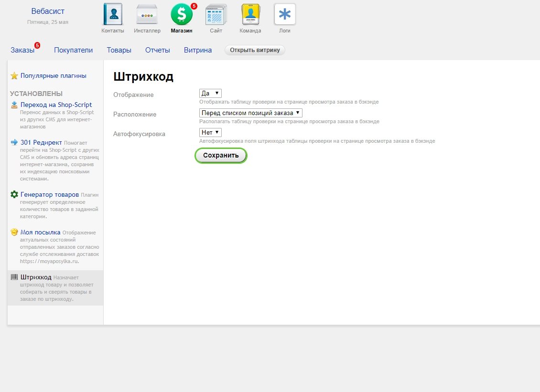This screenshot has height=392, width=540.
Task: Go to the Витрина tab
Action: point(198,50)
